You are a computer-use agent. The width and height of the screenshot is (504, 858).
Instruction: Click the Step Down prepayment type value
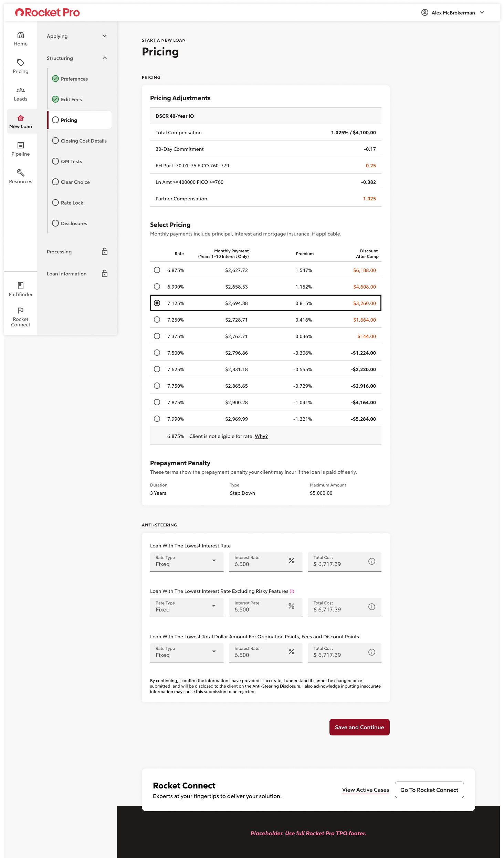(x=242, y=493)
